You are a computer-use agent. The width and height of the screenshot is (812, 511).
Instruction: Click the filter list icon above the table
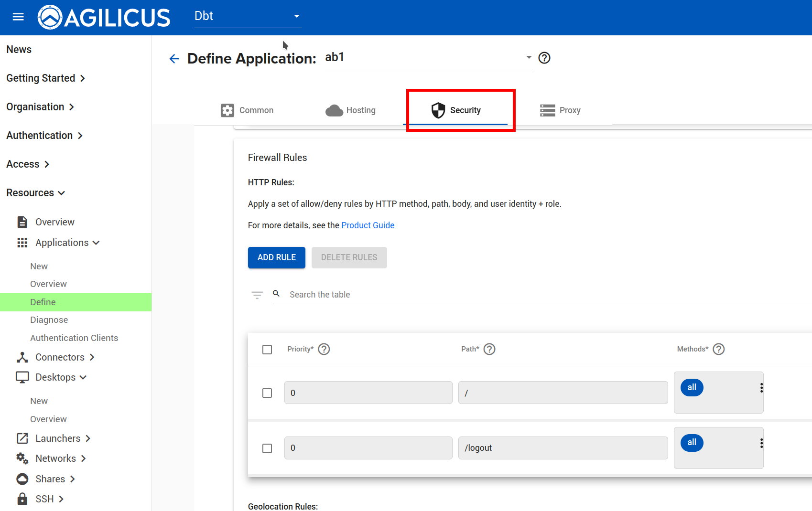(x=257, y=295)
